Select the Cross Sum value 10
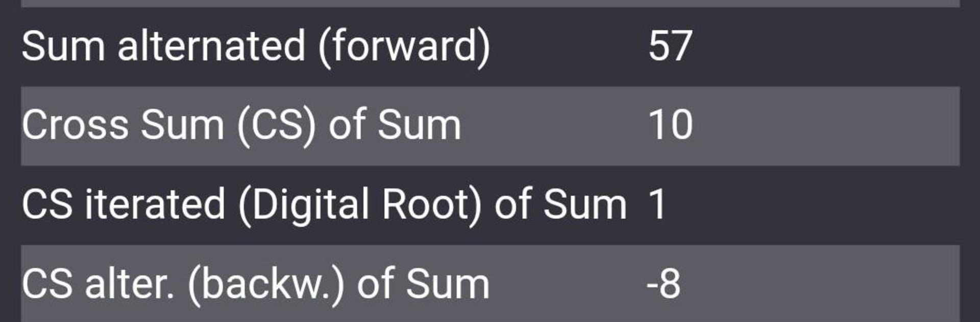This screenshot has height=322, width=980. pos(670,126)
